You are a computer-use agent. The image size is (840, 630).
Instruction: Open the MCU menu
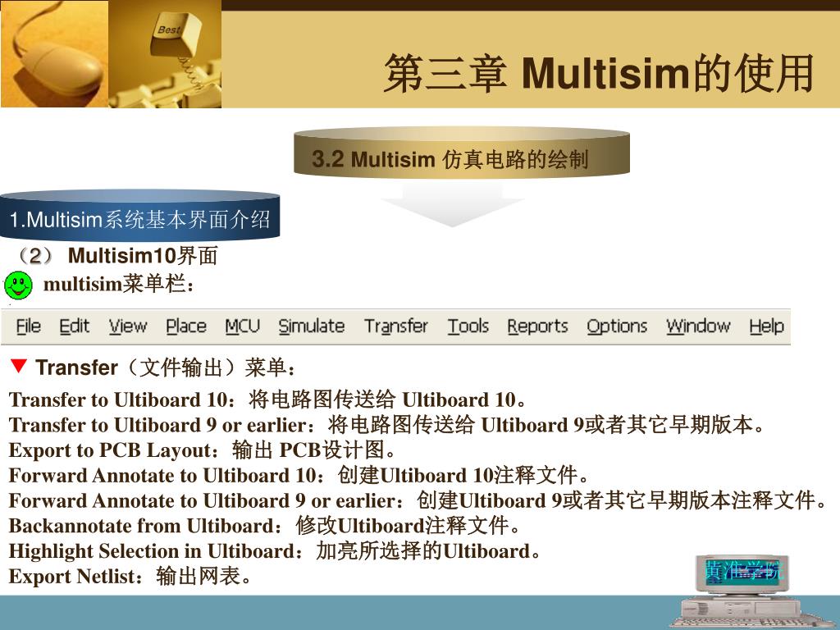point(242,326)
